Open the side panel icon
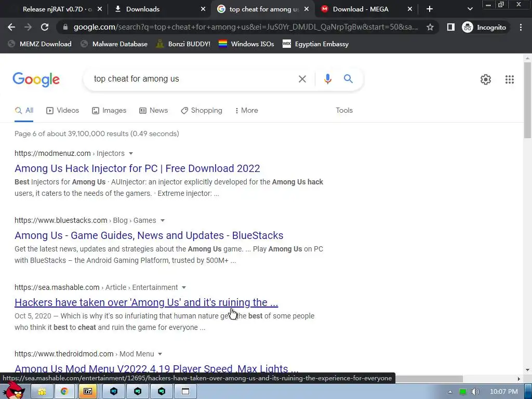 coord(450,27)
